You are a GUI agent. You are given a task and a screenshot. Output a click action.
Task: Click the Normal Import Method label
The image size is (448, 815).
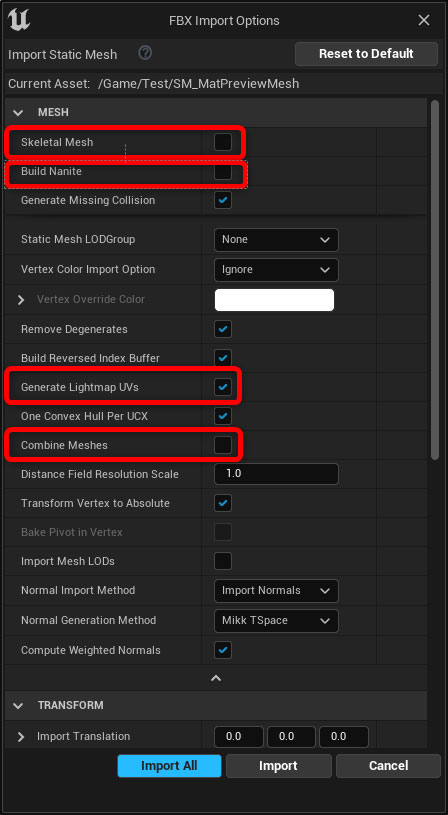point(78,590)
